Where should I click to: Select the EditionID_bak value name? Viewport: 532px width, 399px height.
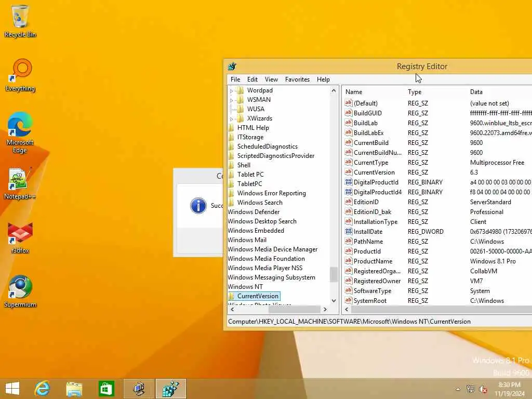pyautogui.click(x=372, y=212)
